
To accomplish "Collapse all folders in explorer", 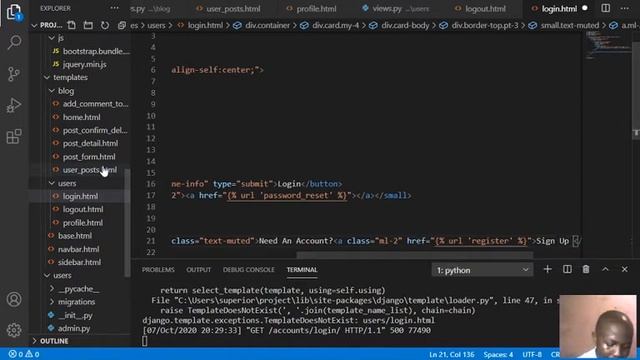I will point(122,25).
